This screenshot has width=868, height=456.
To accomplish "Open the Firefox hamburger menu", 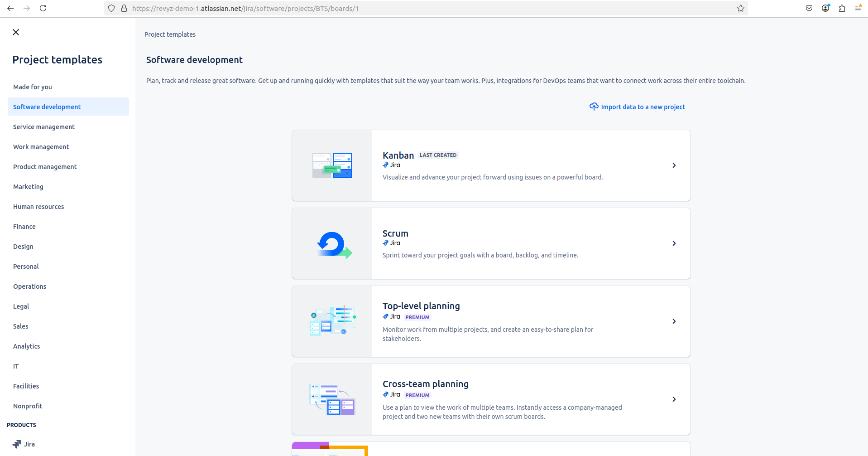I will point(858,8).
